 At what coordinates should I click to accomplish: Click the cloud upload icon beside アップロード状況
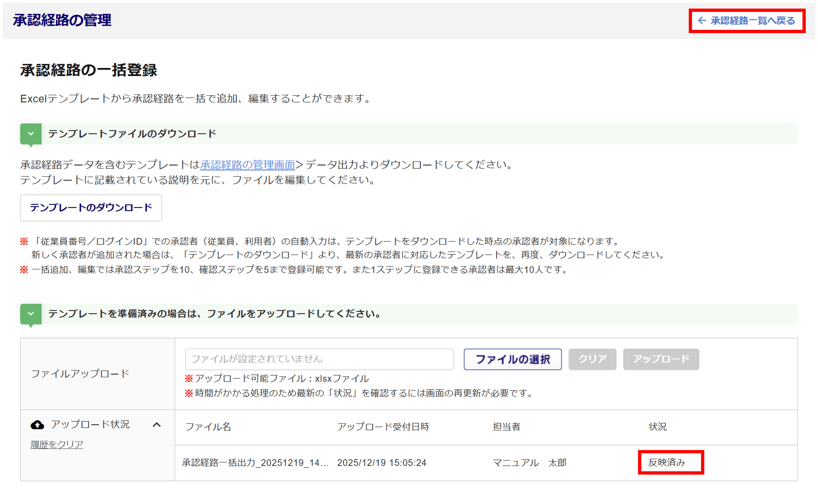(x=38, y=425)
